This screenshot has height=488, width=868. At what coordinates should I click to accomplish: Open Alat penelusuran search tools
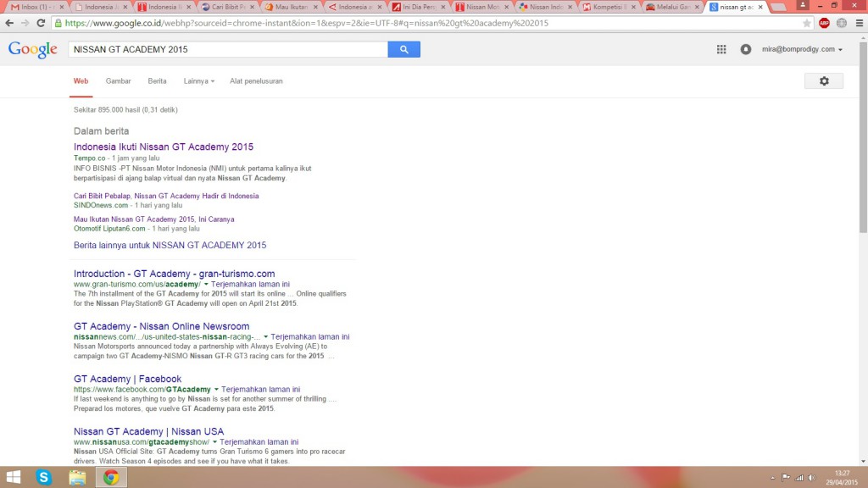point(256,81)
